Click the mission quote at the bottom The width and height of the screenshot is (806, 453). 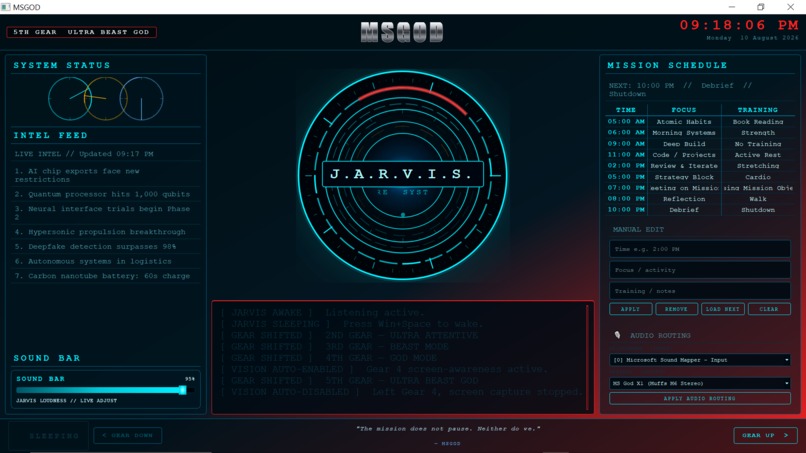(448, 429)
